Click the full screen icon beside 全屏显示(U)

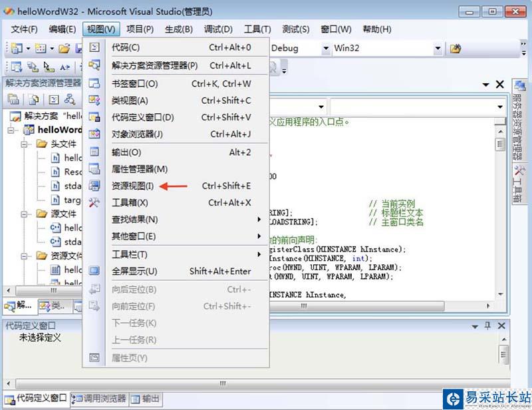click(x=94, y=271)
